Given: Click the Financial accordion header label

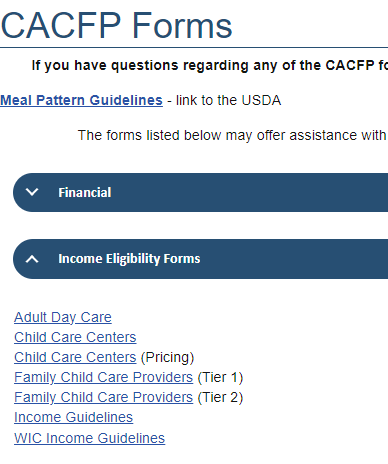Looking at the screenshot, I should click(85, 193).
